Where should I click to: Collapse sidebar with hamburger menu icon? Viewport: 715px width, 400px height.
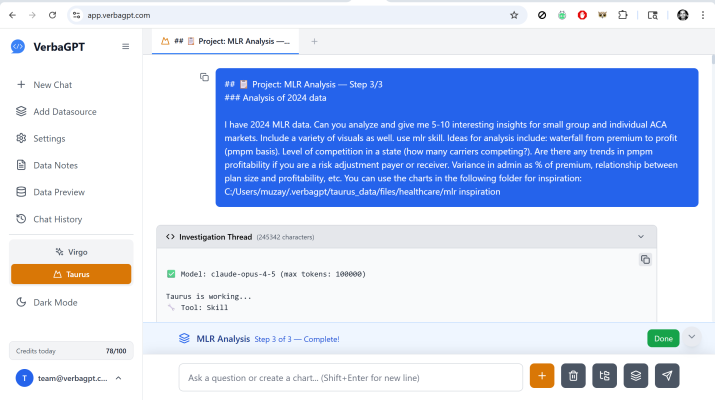tap(125, 46)
